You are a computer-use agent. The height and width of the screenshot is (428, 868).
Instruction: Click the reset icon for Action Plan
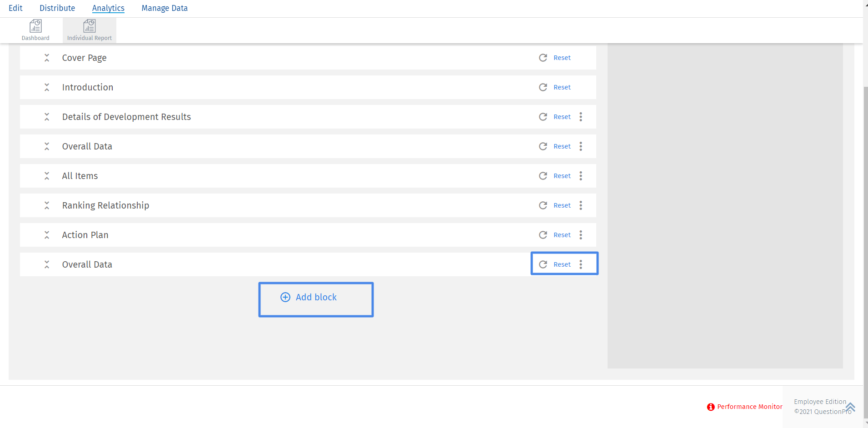click(543, 235)
